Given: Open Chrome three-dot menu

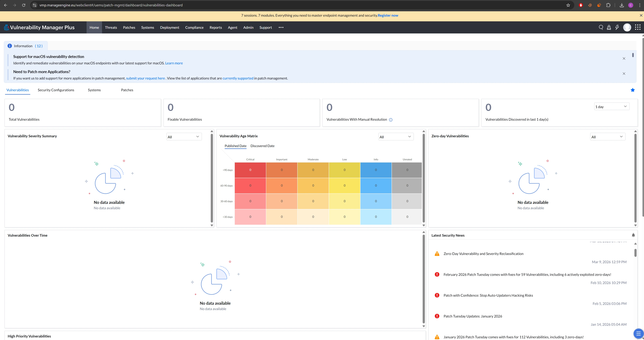Looking at the screenshot, I should [x=640, y=5].
